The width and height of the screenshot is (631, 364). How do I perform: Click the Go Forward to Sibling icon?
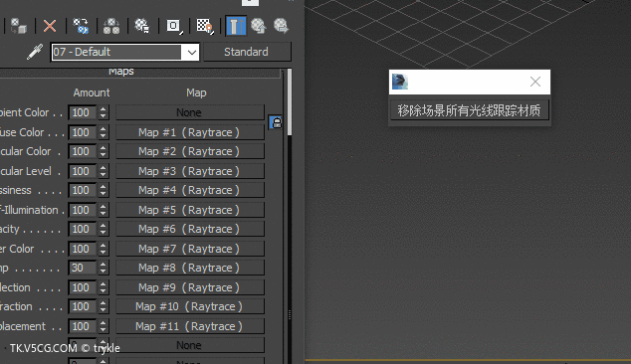pos(281,26)
